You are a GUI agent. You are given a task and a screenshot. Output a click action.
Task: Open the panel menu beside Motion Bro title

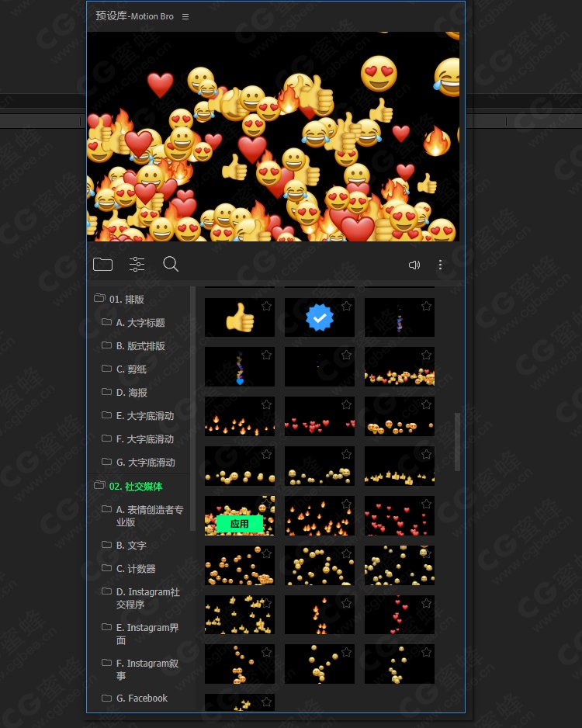point(185,17)
